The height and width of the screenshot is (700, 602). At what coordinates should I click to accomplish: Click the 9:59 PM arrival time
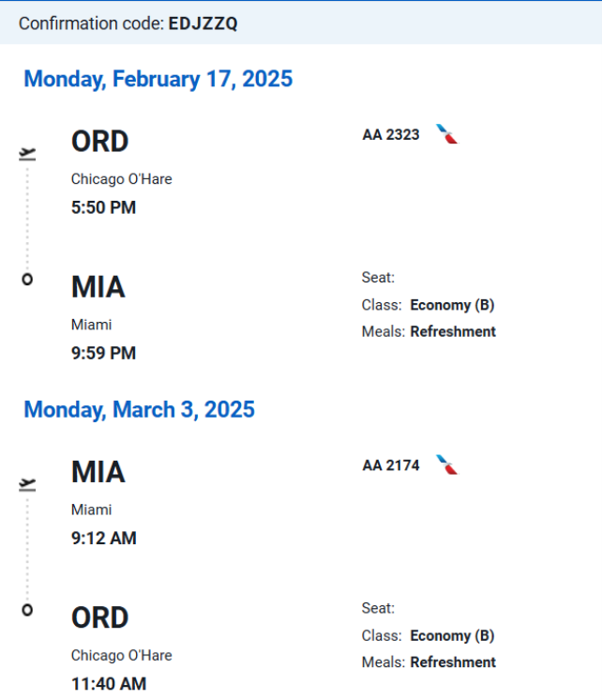point(103,353)
